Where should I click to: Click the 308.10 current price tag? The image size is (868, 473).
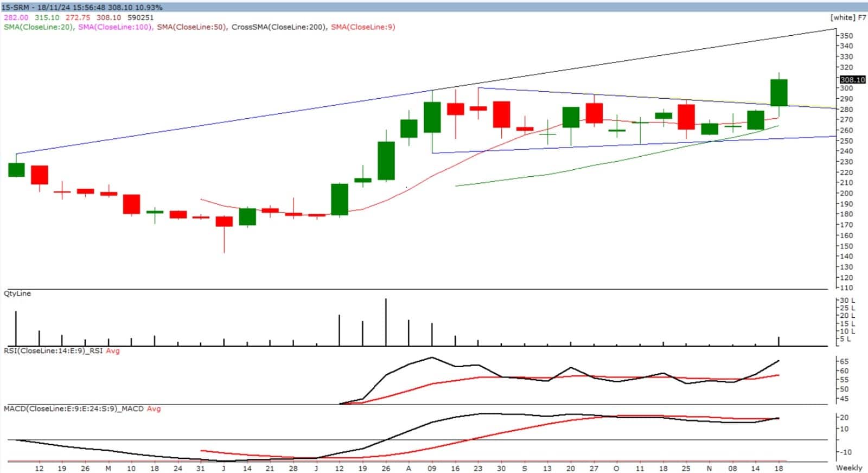pos(852,80)
